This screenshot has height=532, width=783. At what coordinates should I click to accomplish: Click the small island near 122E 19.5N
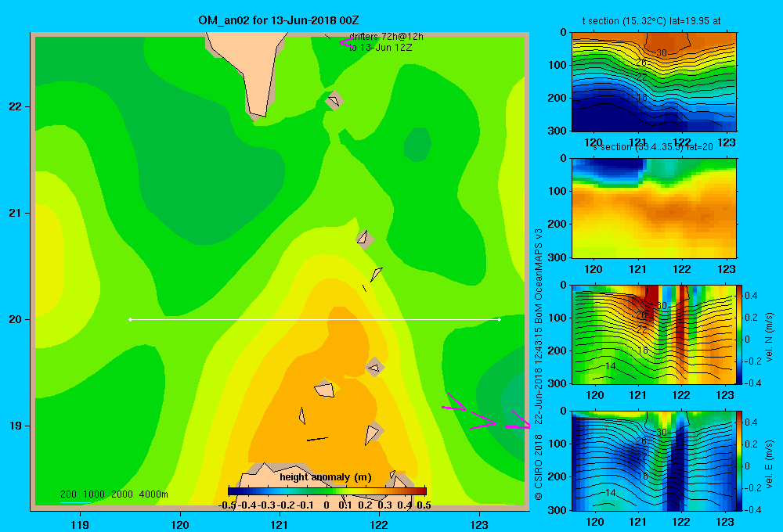[x=375, y=368]
